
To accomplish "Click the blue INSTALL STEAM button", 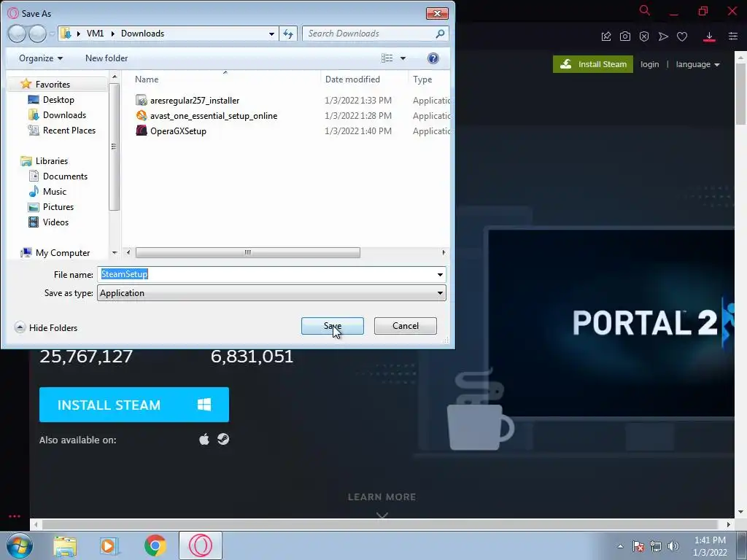I will tap(134, 405).
